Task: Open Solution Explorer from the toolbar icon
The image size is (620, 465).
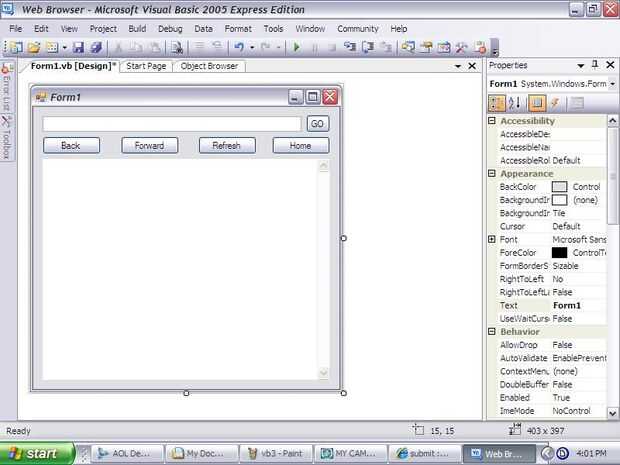Action: pos(408,47)
